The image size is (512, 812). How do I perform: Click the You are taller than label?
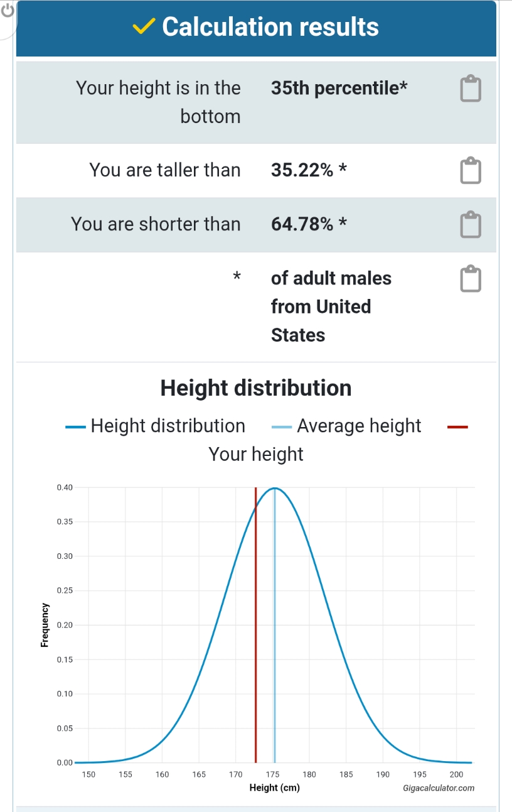pos(165,170)
